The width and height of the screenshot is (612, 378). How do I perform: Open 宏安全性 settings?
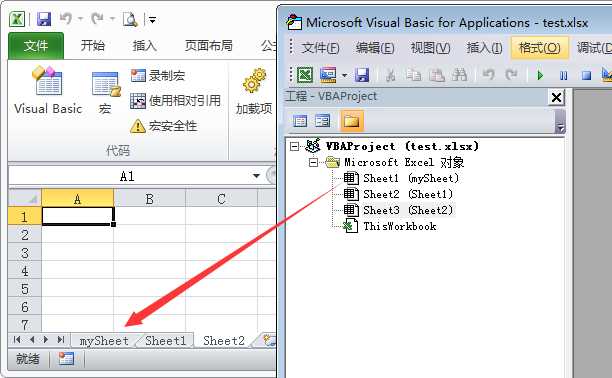pyautogui.click(x=164, y=126)
